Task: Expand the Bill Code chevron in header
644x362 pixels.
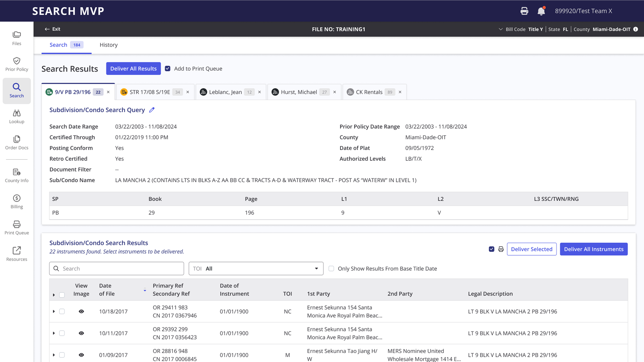Action: [x=501, y=29]
